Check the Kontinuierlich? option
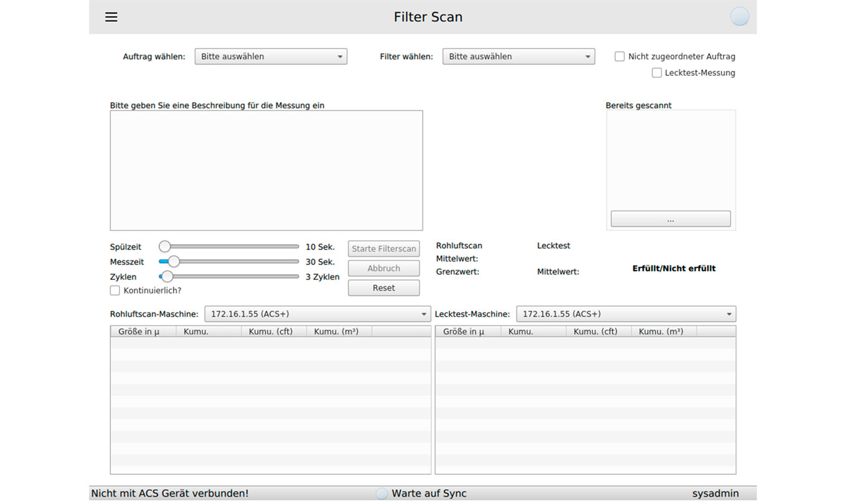Screen dimensions: 846x504 (x=115, y=291)
